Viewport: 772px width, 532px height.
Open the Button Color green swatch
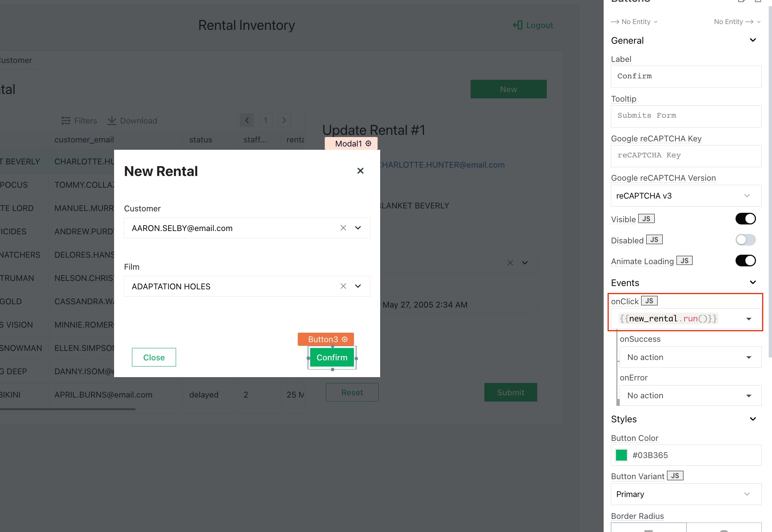(x=621, y=455)
